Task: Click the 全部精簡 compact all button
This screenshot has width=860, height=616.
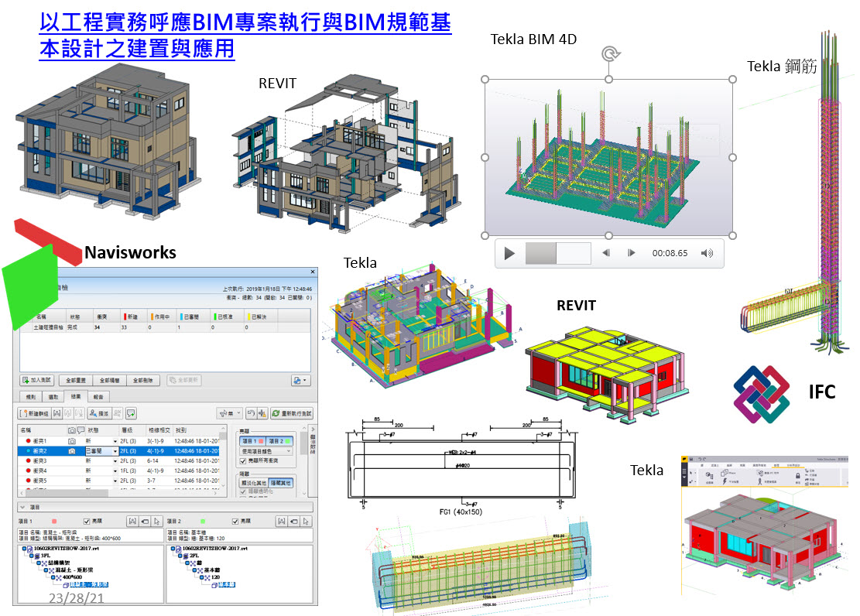Action: (109, 380)
